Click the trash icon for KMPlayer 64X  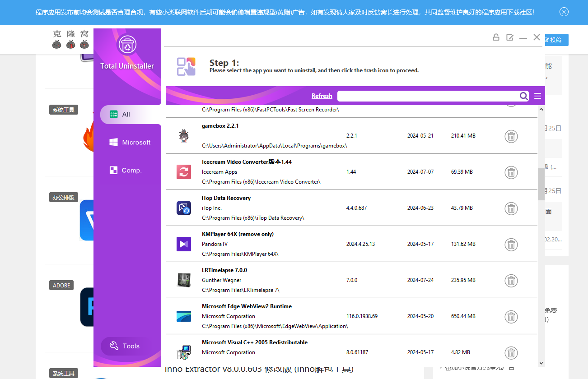pos(511,245)
